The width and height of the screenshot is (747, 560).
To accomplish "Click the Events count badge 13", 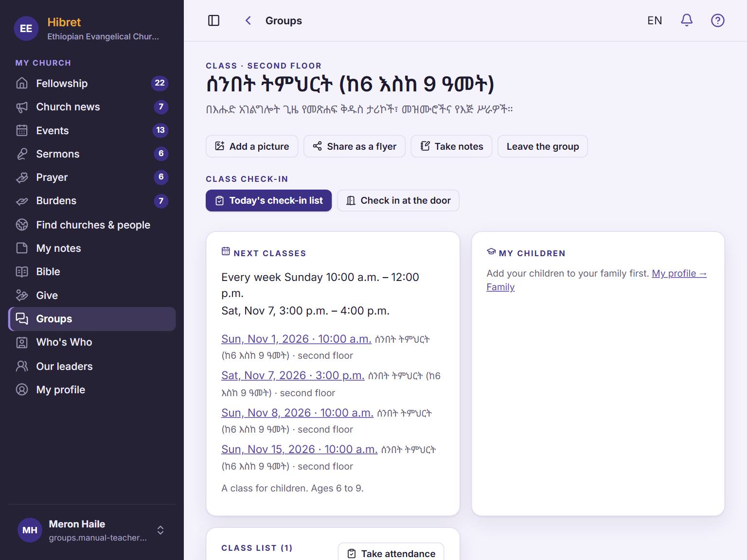I will click(160, 130).
